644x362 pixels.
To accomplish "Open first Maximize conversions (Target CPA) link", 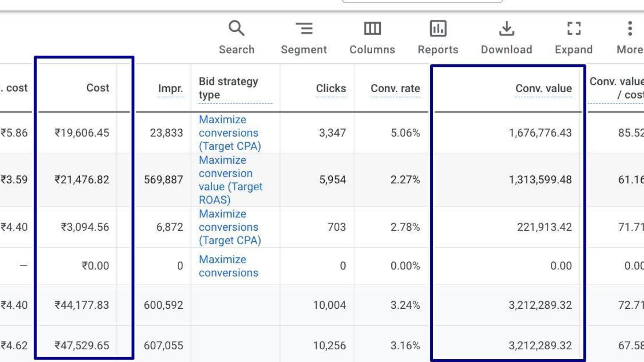I will pyautogui.click(x=229, y=133).
